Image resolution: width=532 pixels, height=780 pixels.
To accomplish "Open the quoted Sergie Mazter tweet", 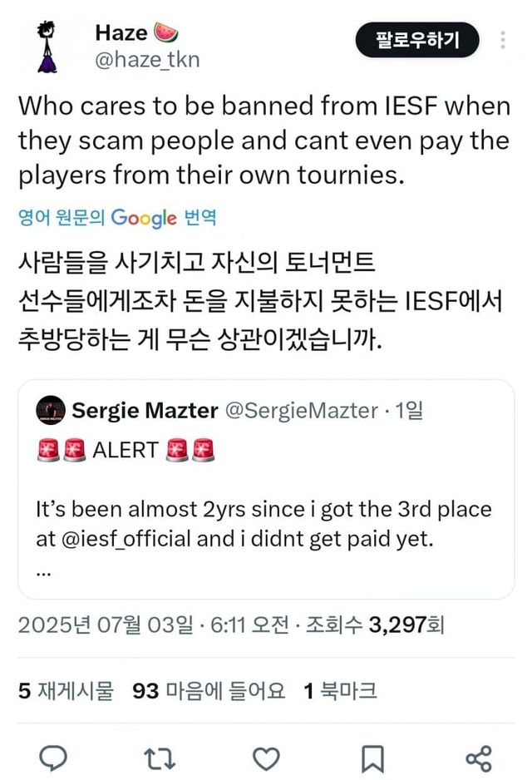I will [x=266, y=499].
